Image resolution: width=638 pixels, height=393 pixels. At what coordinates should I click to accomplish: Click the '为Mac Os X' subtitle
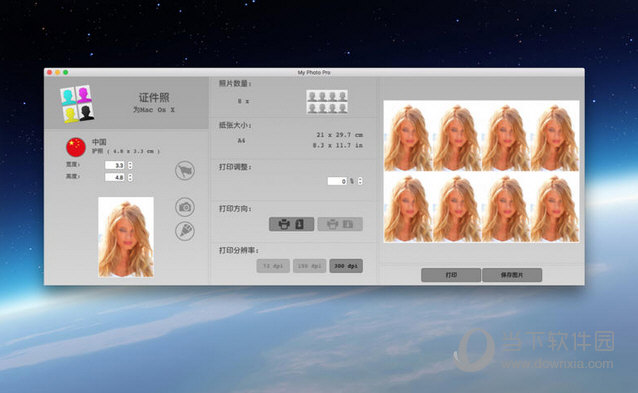tap(154, 110)
